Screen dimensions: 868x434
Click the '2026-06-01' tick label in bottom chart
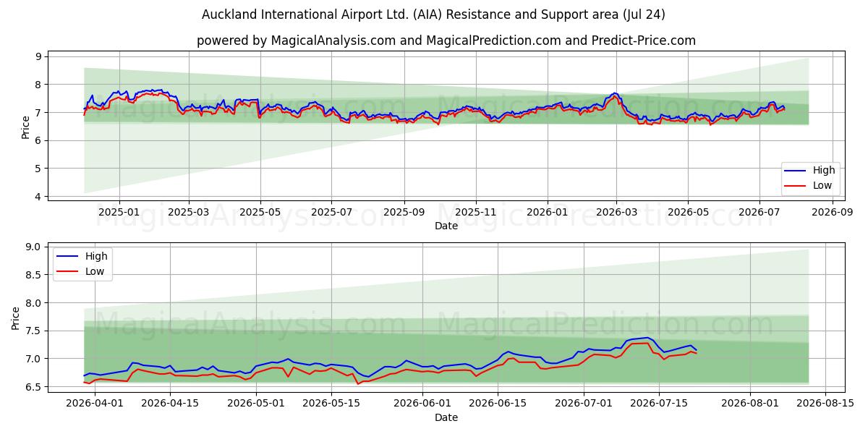[x=422, y=404]
